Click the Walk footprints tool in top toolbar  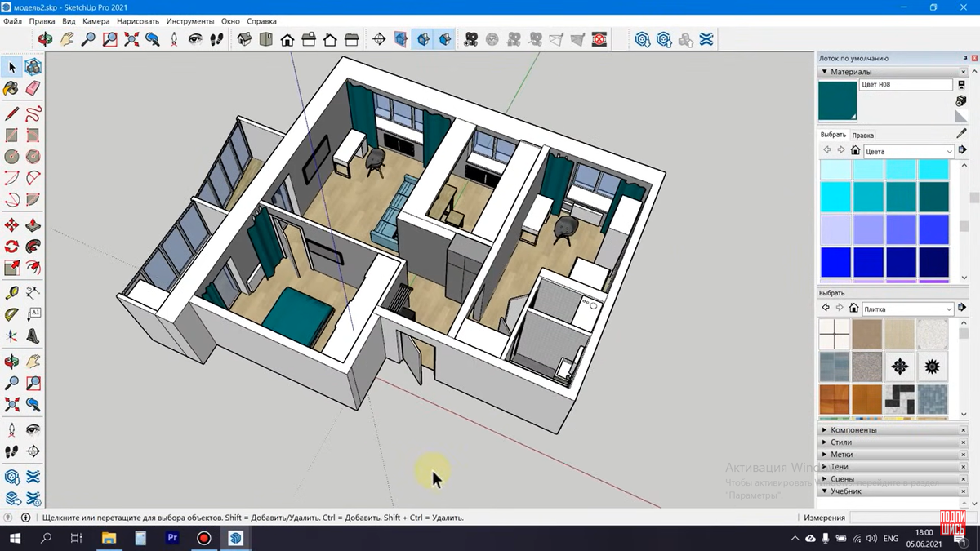click(216, 38)
